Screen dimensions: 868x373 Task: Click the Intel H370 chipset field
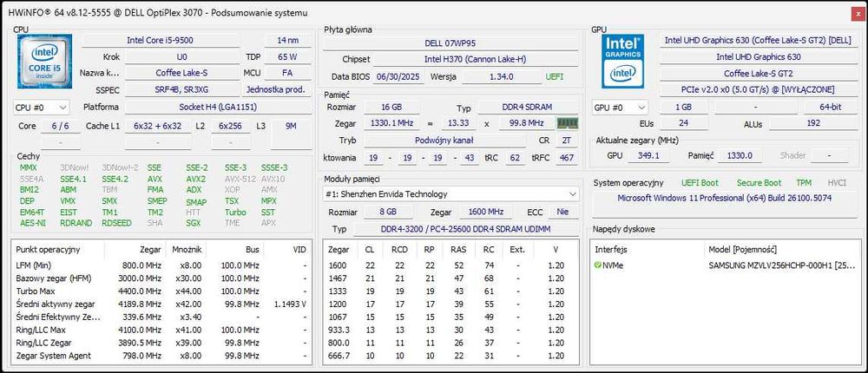pos(476,59)
